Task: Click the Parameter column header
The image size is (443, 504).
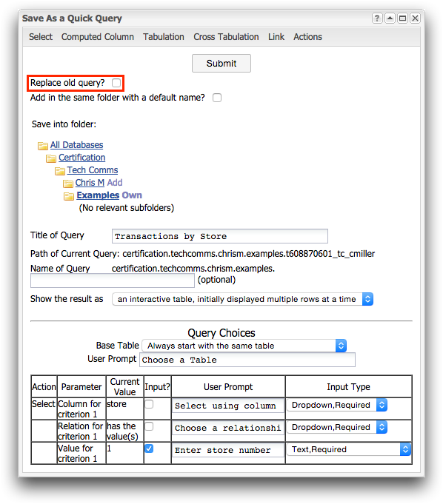Action: (81, 386)
